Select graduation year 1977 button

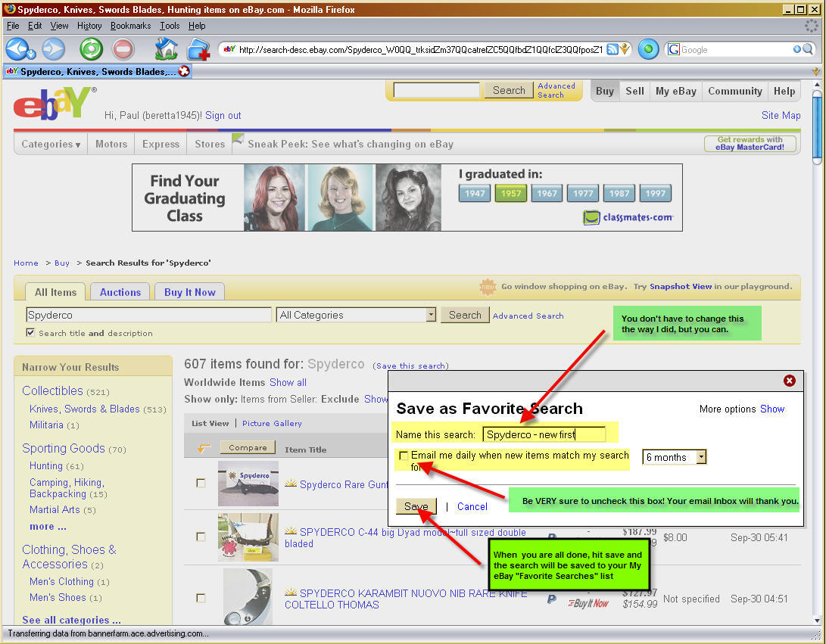tap(583, 193)
